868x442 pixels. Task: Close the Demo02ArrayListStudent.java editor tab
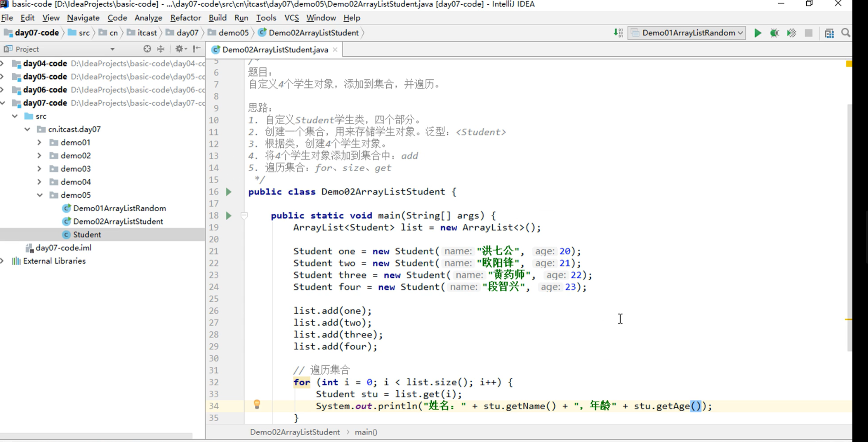point(335,50)
